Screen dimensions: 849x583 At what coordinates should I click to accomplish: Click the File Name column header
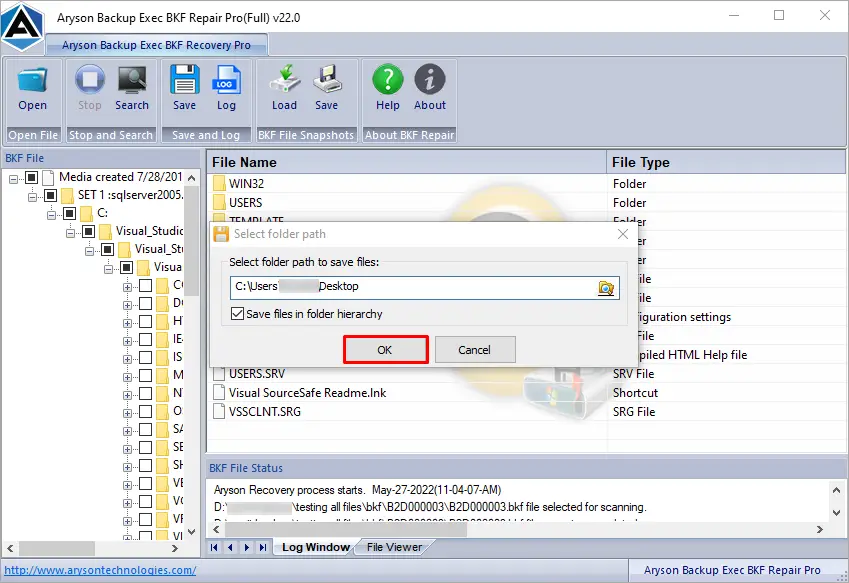click(406, 162)
